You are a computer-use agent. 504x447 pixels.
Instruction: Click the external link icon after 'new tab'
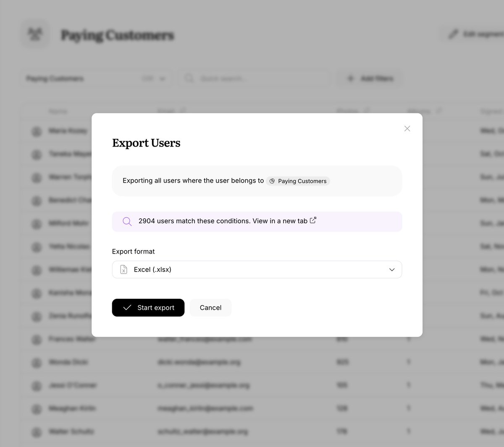pyautogui.click(x=313, y=220)
